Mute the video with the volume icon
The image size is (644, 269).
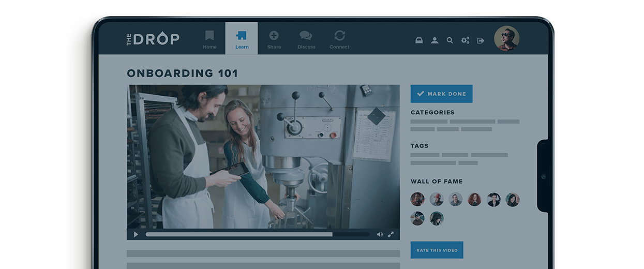[380, 234]
